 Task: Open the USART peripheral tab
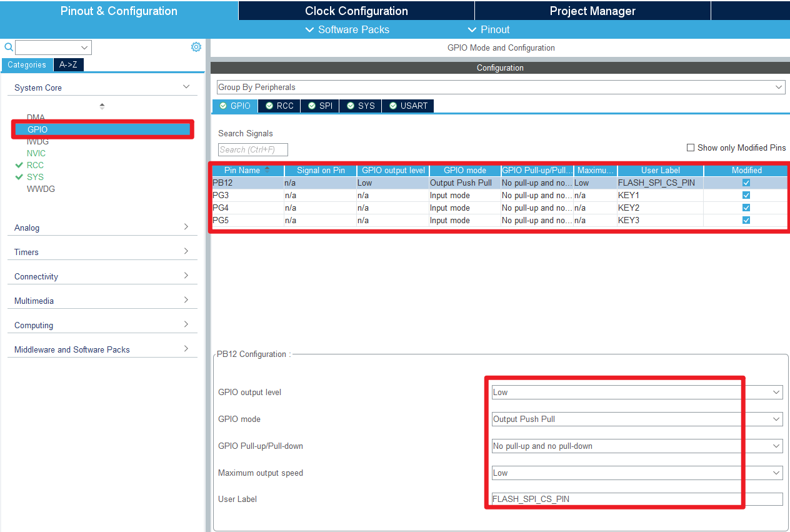[x=407, y=106]
